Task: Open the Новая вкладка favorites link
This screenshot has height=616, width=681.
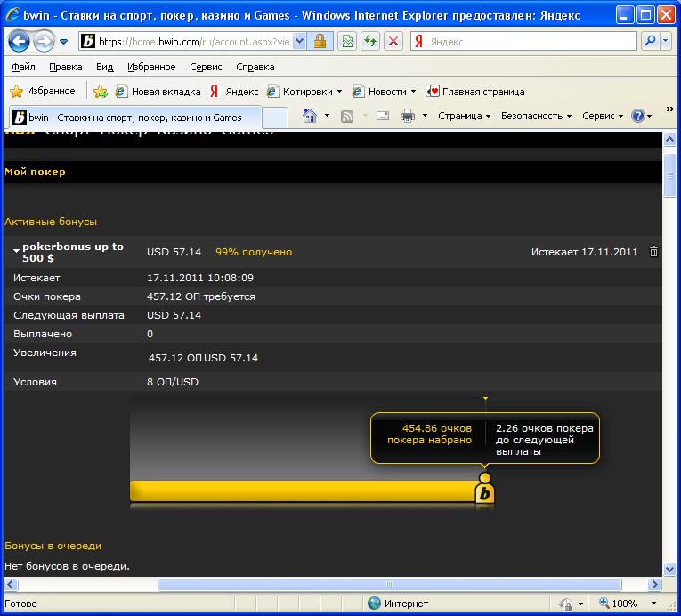Action: tap(158, 92)
